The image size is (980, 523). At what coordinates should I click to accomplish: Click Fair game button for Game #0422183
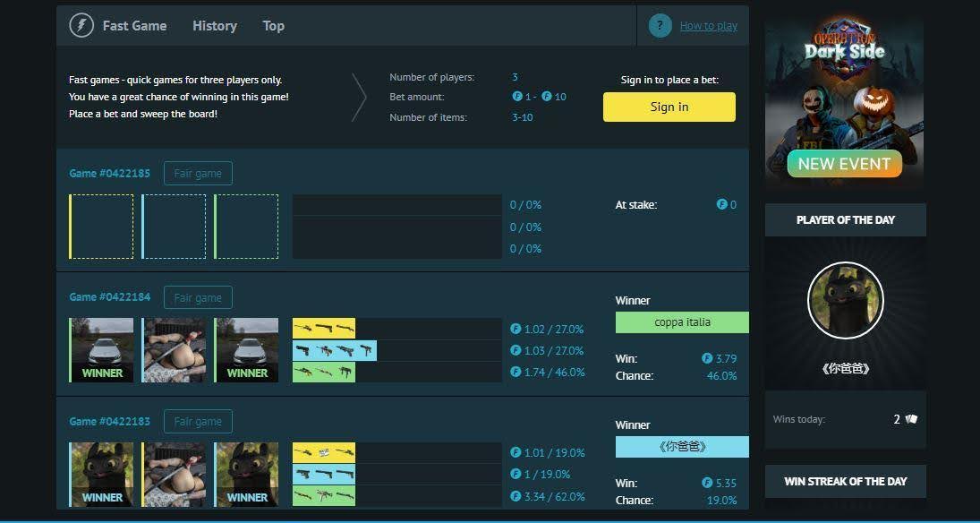[198, 422]
